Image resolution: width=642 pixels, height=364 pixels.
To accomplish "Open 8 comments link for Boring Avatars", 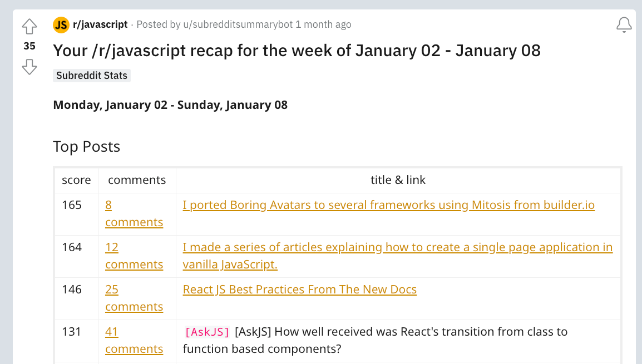I will point(134,213).
